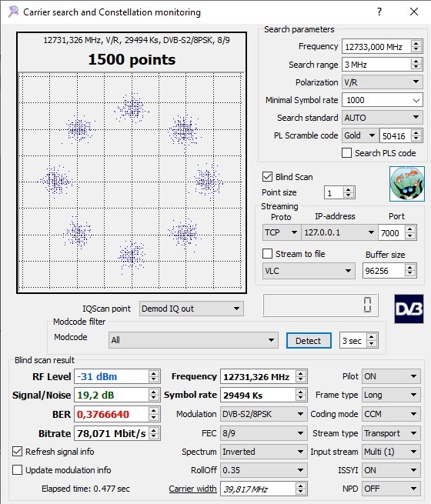Image resolution: width=431 pixels, height=504 pixels.
Task: Click the search Frequency spinner arrows
Action: click(416, 47)
